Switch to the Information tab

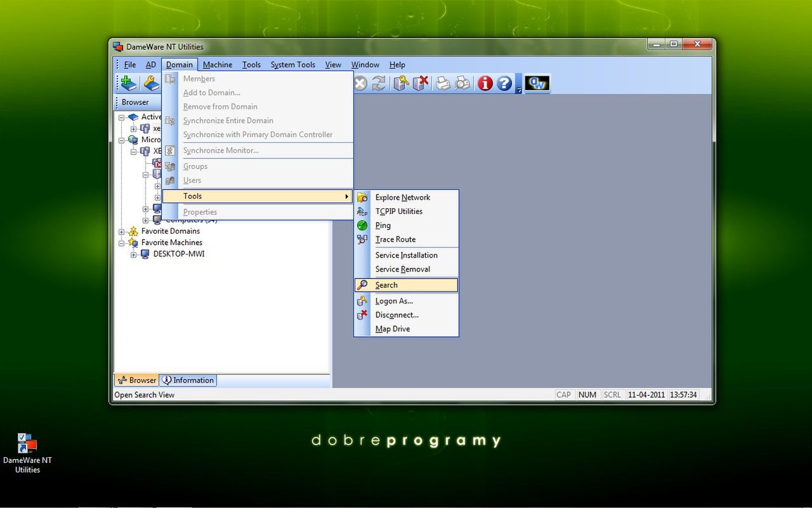tap(188, 380)
